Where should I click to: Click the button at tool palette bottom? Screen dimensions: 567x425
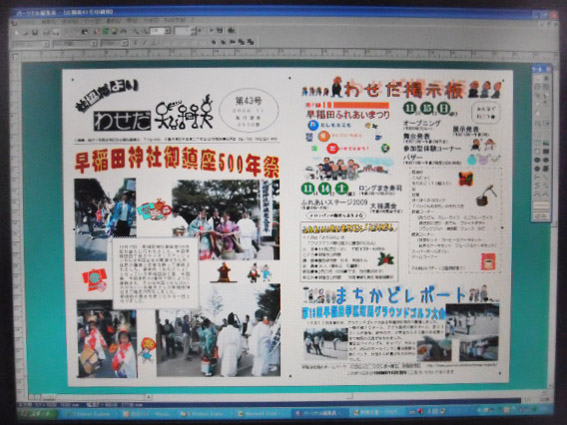click(542, 216)
